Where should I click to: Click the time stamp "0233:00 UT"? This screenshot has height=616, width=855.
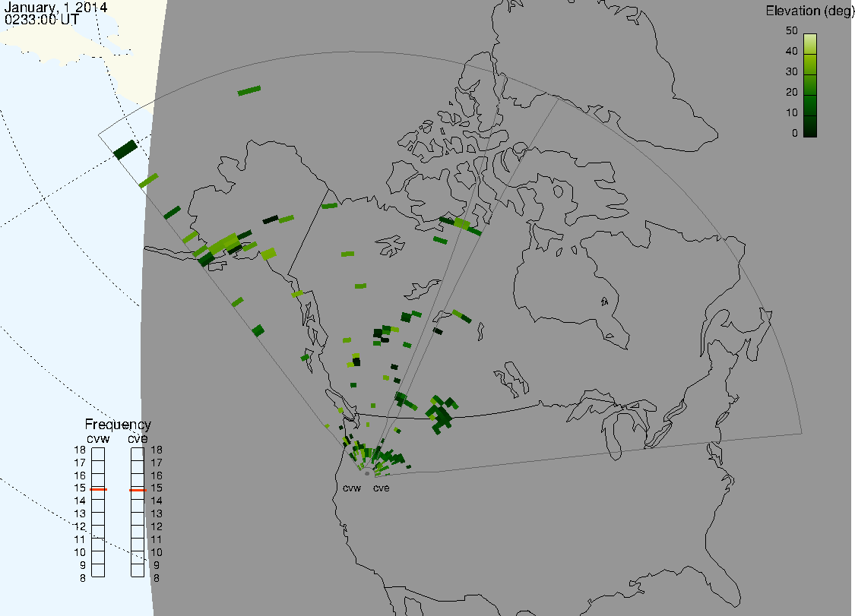click(x=42, y=20)
